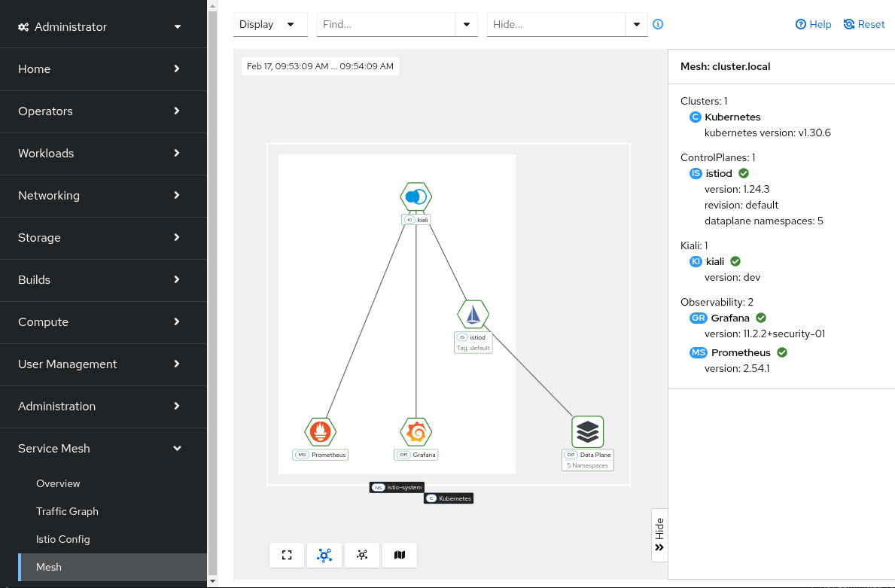The width and height of the screenshot is (895, 588).
Task: Select the Prometheus node in the graph
Action: point(320,431)
